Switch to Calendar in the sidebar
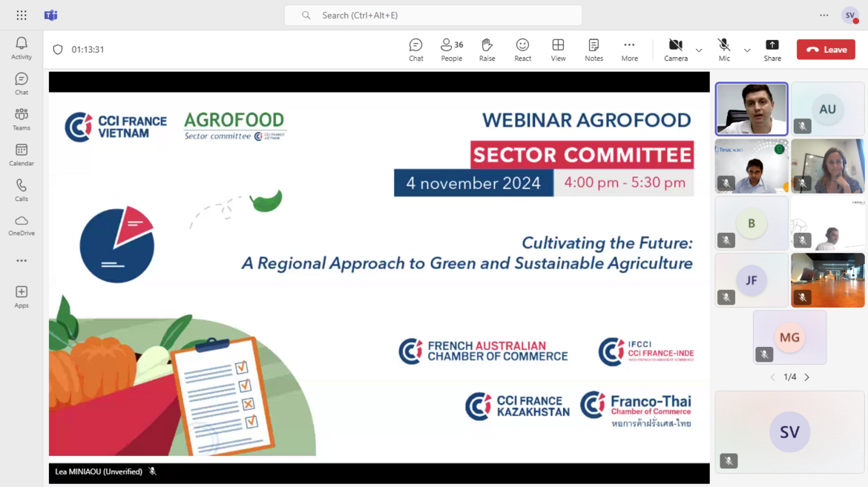868x487 pixels. [x=22, y=155]
